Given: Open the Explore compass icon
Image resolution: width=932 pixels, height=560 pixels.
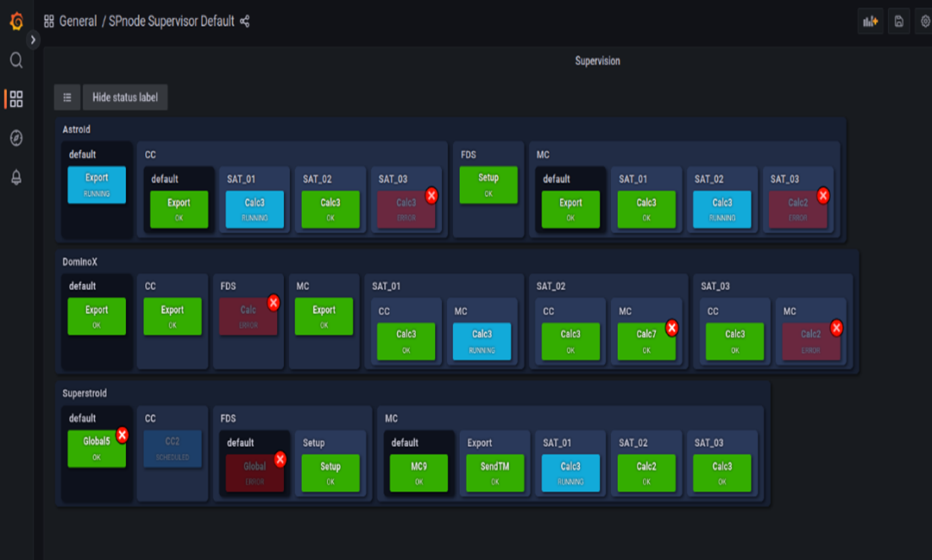Looking at the screenshot, I should pos(15,136).
